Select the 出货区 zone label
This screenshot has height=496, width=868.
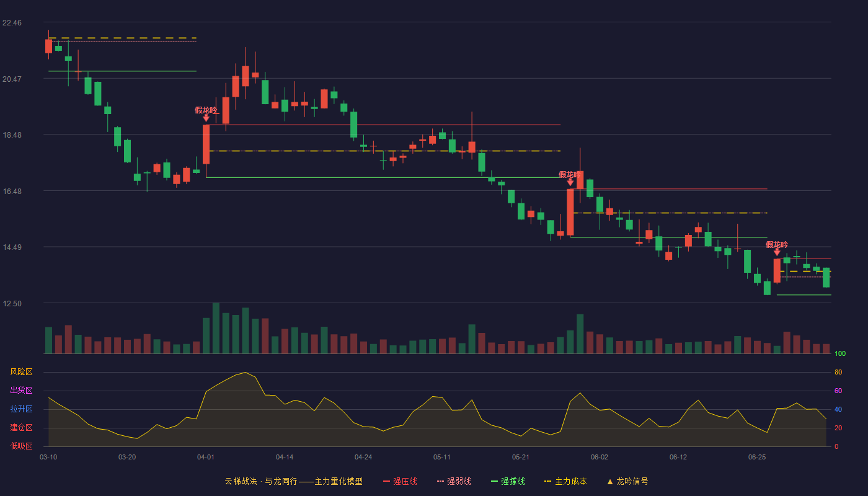[21, 391]
